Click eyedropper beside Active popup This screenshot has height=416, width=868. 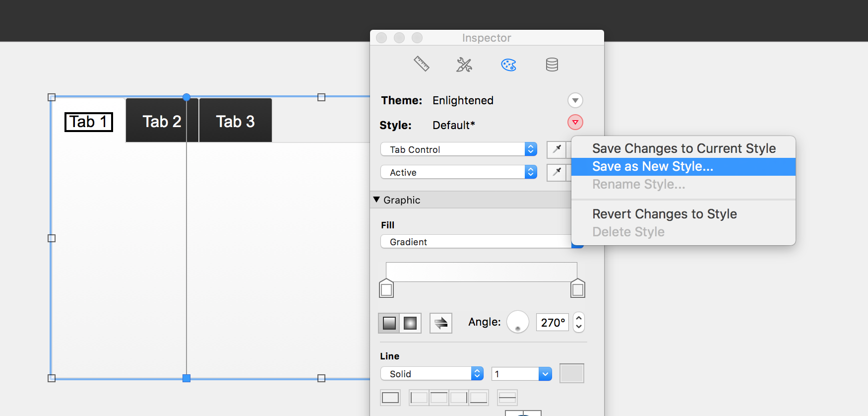coord(557,172)
